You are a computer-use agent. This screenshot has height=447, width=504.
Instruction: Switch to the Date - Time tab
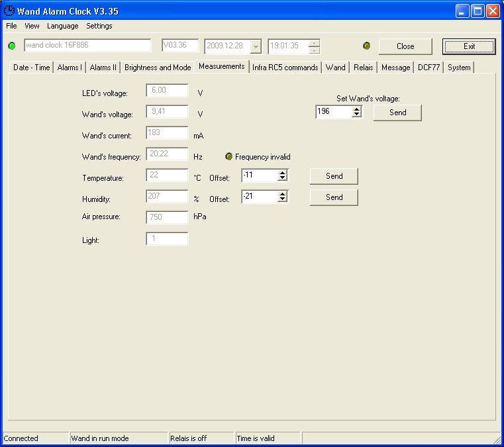tap(31, 68)
